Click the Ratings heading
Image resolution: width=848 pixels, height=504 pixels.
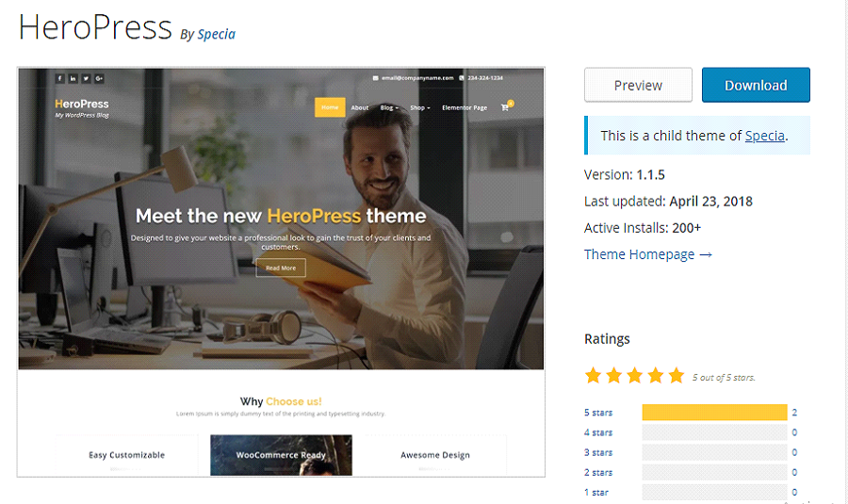[607, 339]
